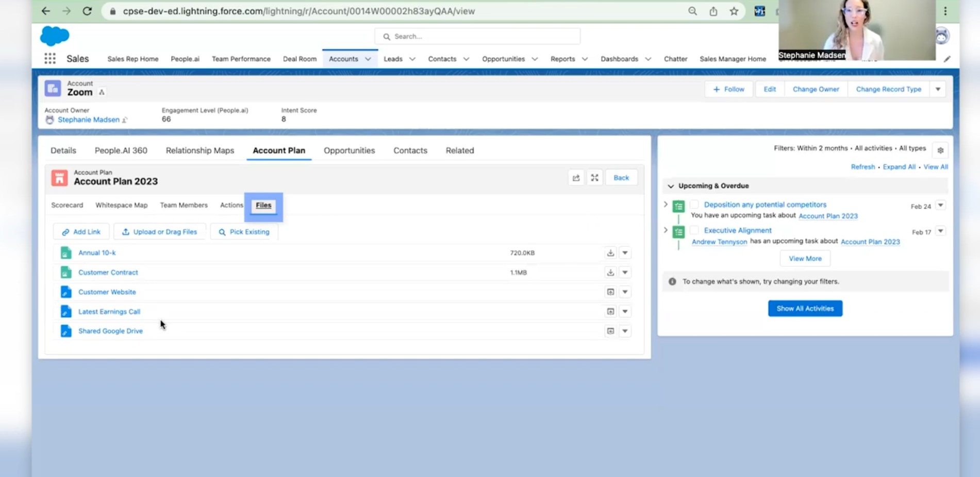Viewport: 980px width, 477px height.
Task: Collapse the Upcoming & Overdue section
Action: [671, 186]
